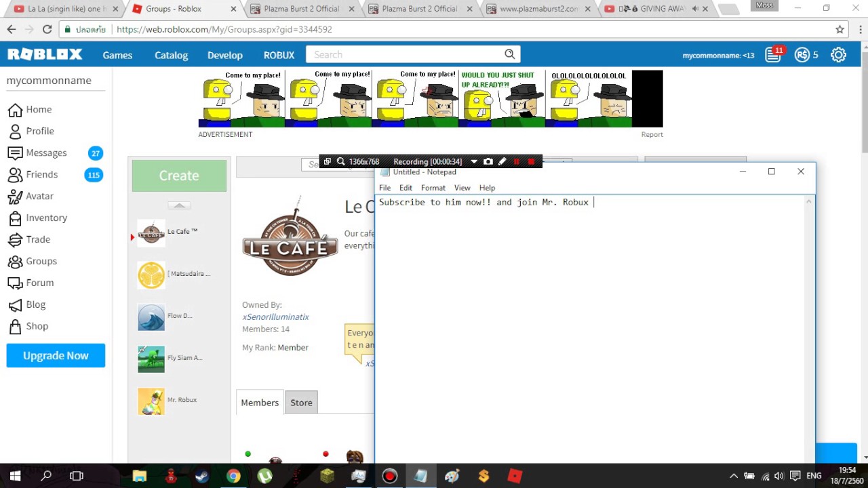The image size is (868, 488).
Task: Click the search magnifier in Roblox header
Action: pyautogui.click(x=510, y=54)
